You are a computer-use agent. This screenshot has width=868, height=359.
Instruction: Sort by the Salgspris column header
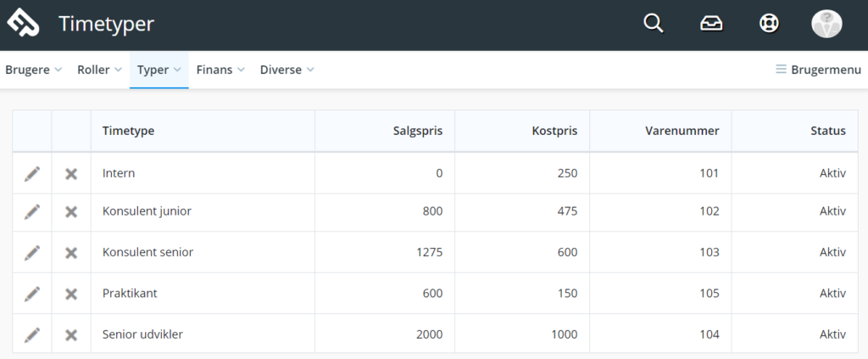[x=418, y=131]
